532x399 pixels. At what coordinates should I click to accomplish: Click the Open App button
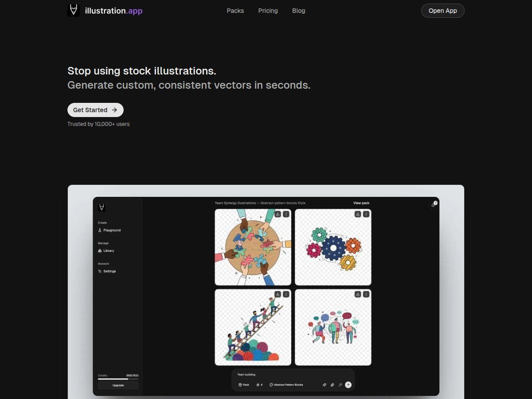(x=442, y=10)
